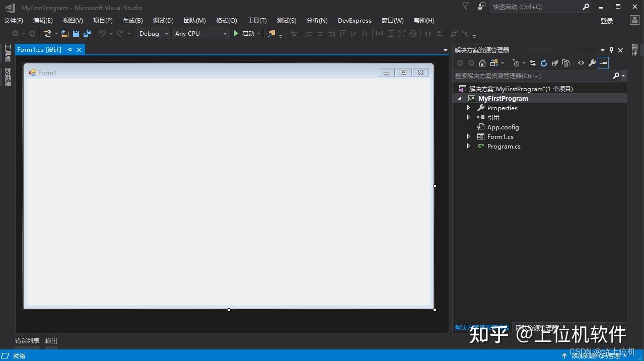Viewport: 644px width, 361px height.
Task: Open the document tab list dropdown
Action: 445,50
